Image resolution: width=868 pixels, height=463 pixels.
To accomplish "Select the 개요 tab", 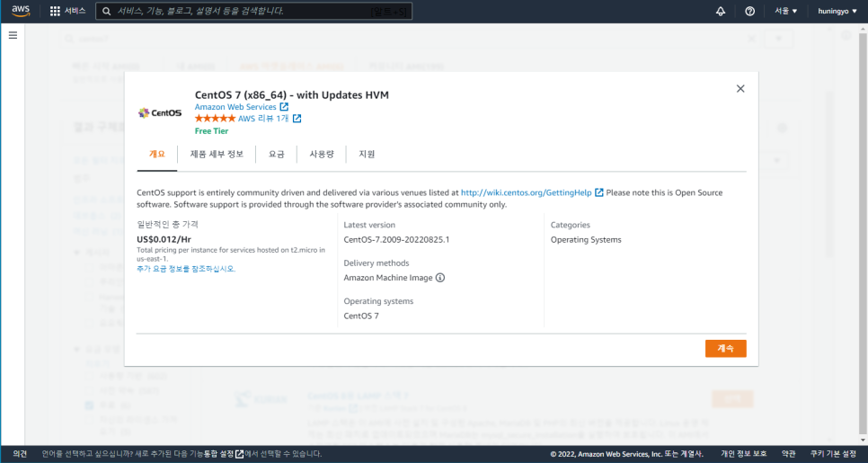I will pyautogui.click(x=157, y=155).
